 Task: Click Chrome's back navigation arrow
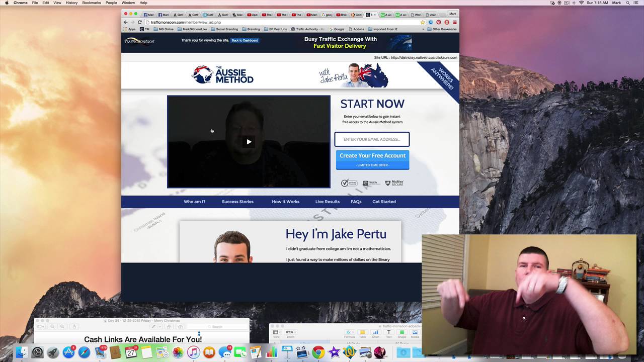(x=126, y=22)
